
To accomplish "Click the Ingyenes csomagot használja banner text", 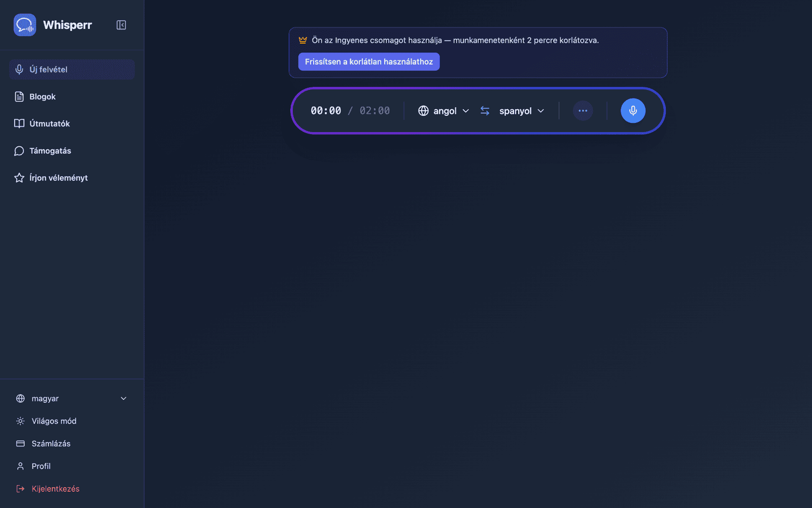I will tap(455, 40).
